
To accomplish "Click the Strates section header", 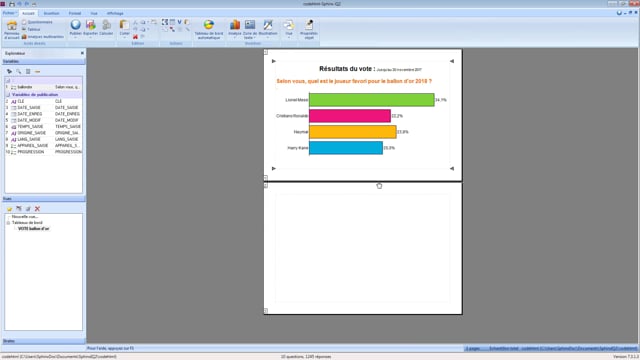I will (43, 341).
